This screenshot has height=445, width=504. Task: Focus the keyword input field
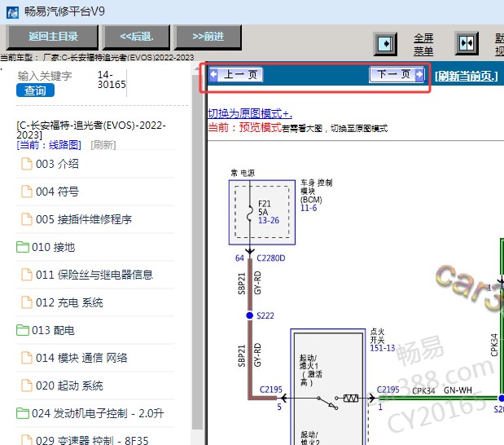tap(45, 76)
